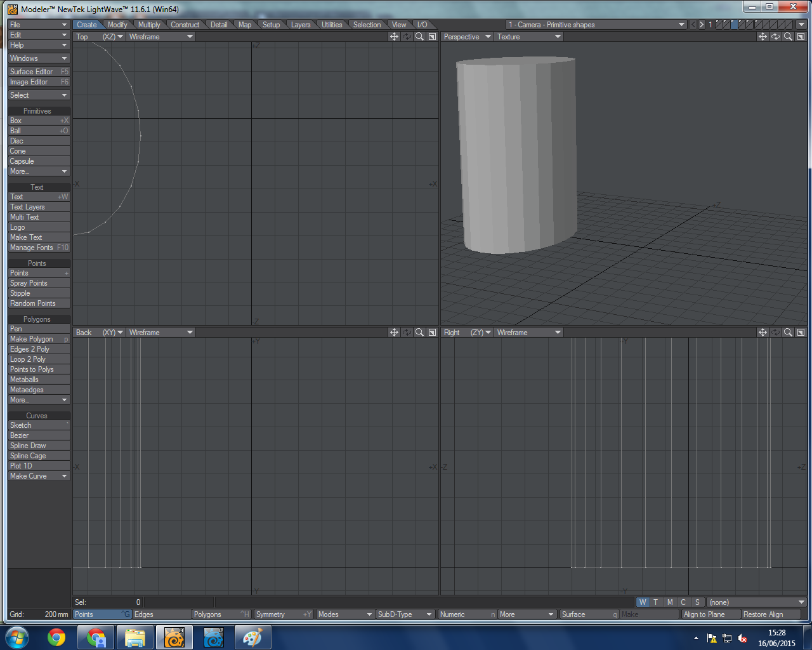812x650 pixels.
Task: Open the File menu
Action: [x=38, y=24]
